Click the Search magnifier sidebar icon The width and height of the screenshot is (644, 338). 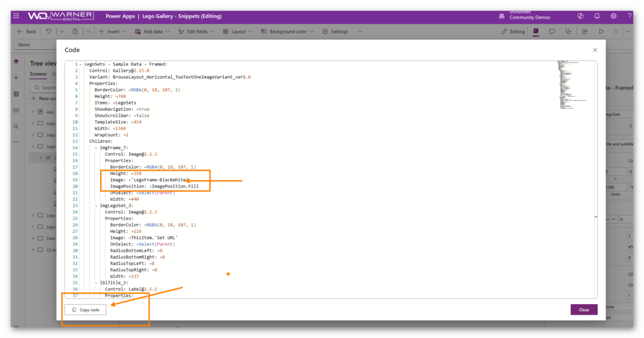click(16, 127)
